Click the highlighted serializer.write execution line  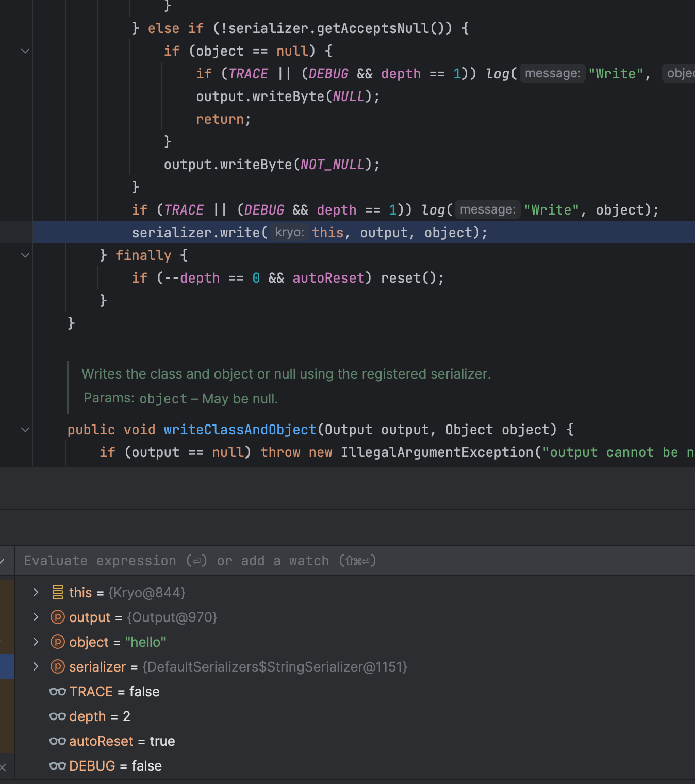tap(309, 233)
